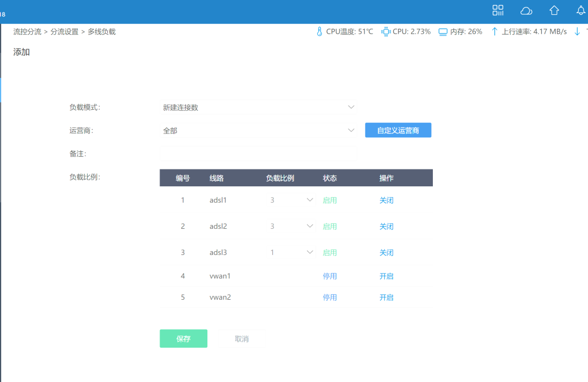Viewport: 588px width, 382px height.
Task: Click the 上行速率 4.17 MB/s readout
Action: tap(534, 32)
